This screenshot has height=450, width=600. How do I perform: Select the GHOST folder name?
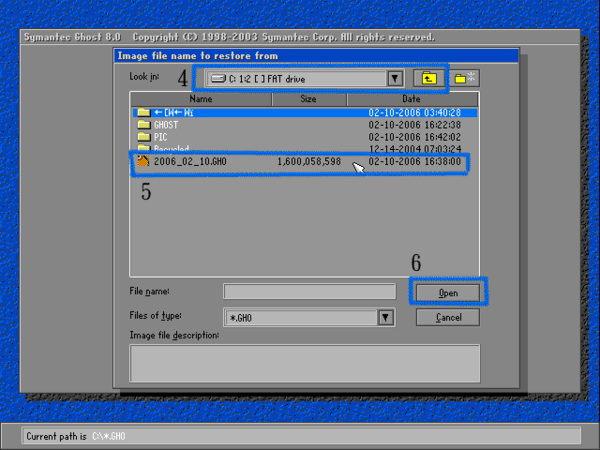click(166, 125)
